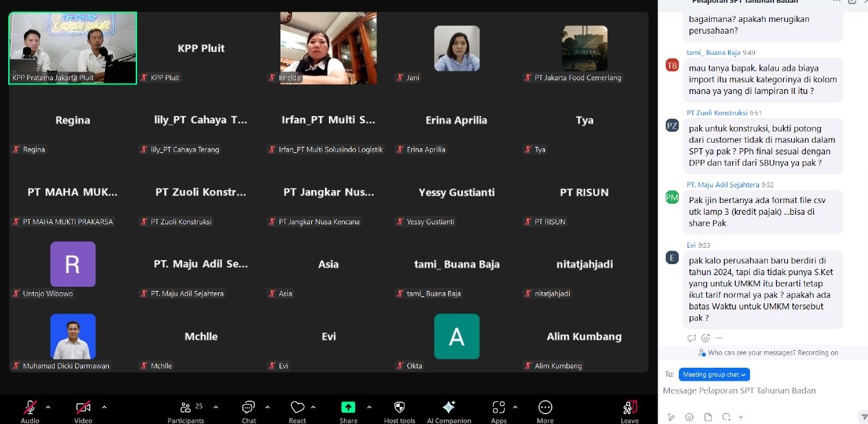
Task: Expand video options arrow next to Video
Action: pos(104,407)
